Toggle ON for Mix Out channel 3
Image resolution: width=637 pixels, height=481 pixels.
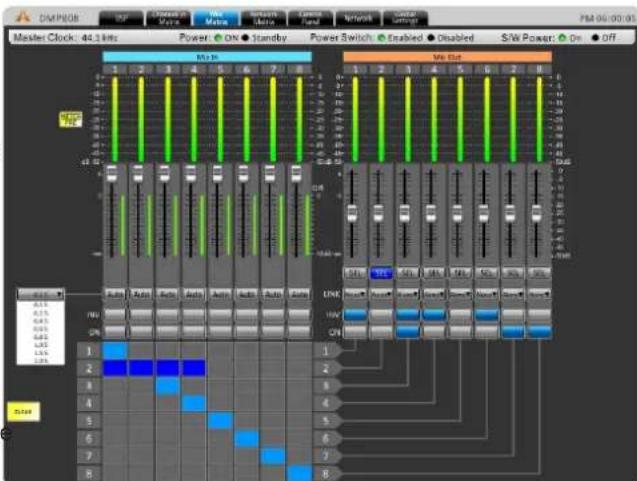click(407, 332)
